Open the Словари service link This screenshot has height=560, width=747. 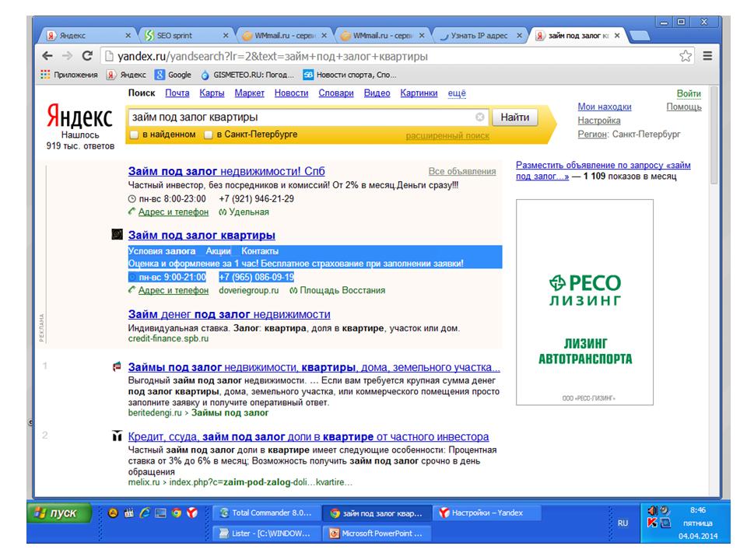[336, 93]
